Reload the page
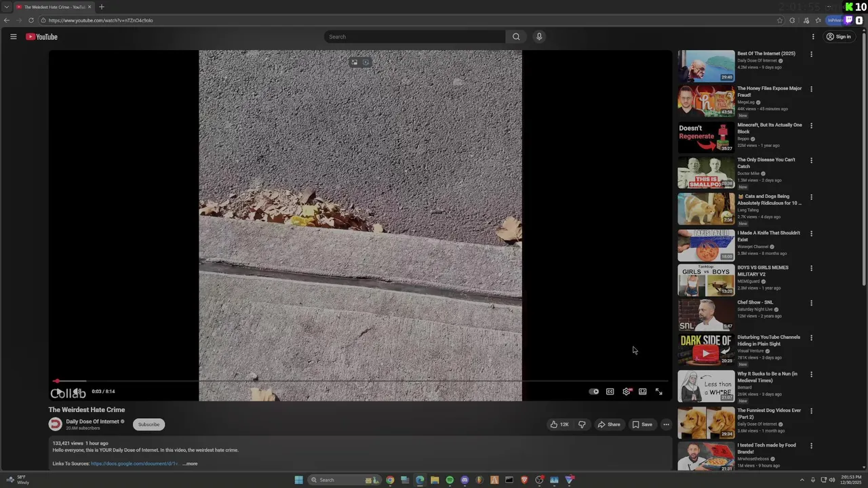This screenshot has height=488, width=868. click(x=31, y=20)
